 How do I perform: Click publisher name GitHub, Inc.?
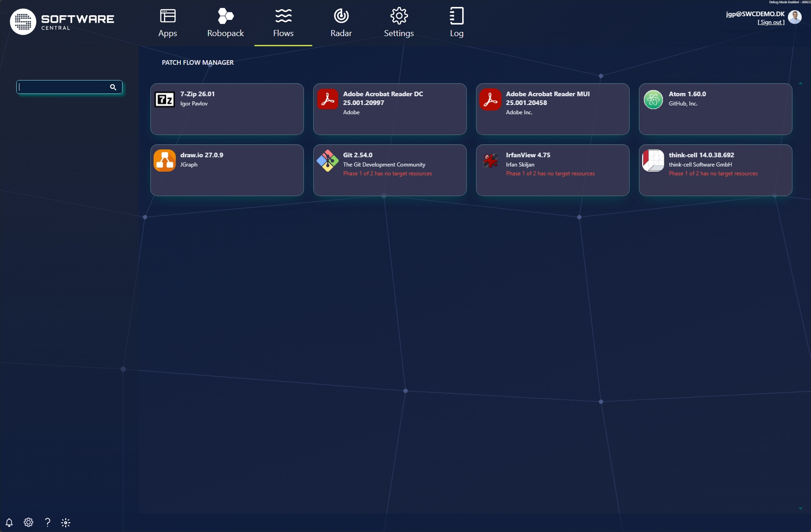683,104
